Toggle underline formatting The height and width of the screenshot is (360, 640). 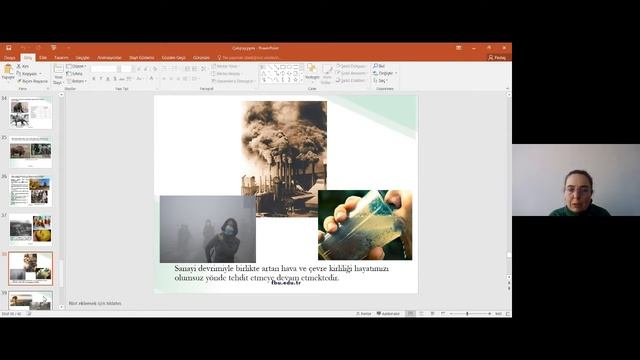click(108, 79)
